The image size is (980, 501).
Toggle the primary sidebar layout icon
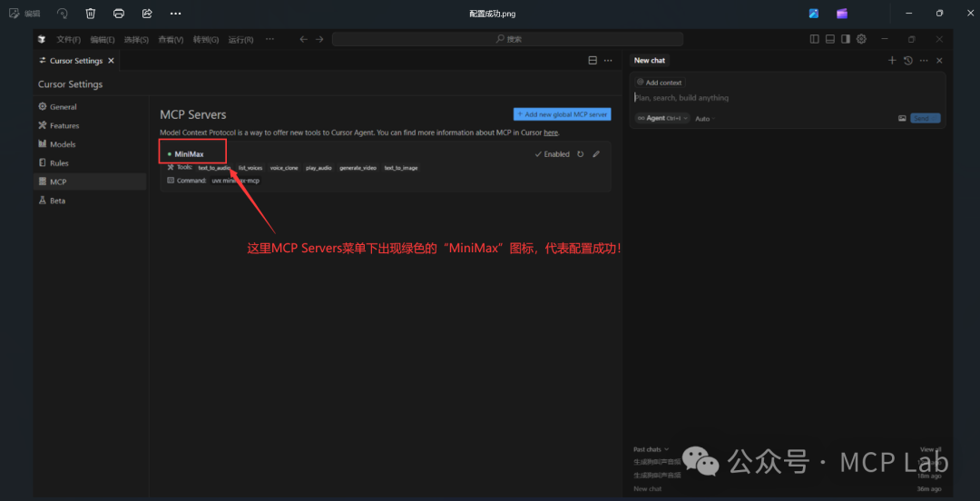[814, 39]
